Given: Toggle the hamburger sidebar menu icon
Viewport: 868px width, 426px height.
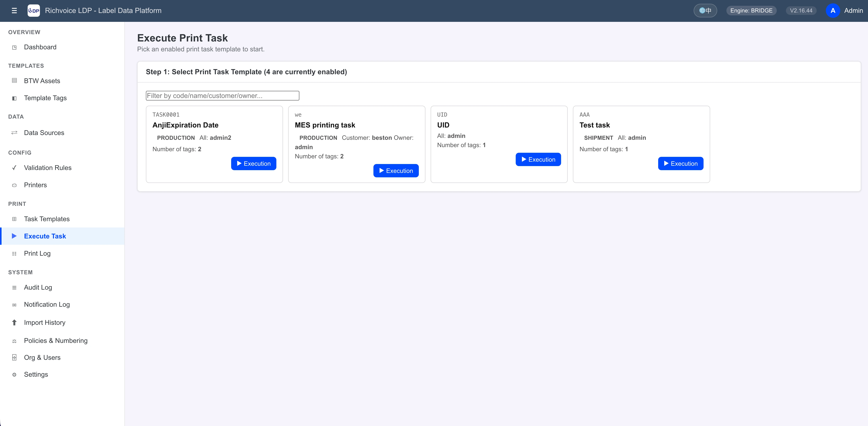Looking at the screenshot, I should [x=14, y=11].
